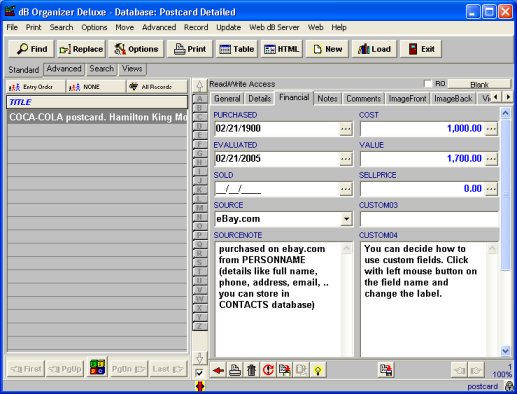Click down arrow below the alphabet index
This screenshot has height=394, width=517.
click(x=200, y=358)
